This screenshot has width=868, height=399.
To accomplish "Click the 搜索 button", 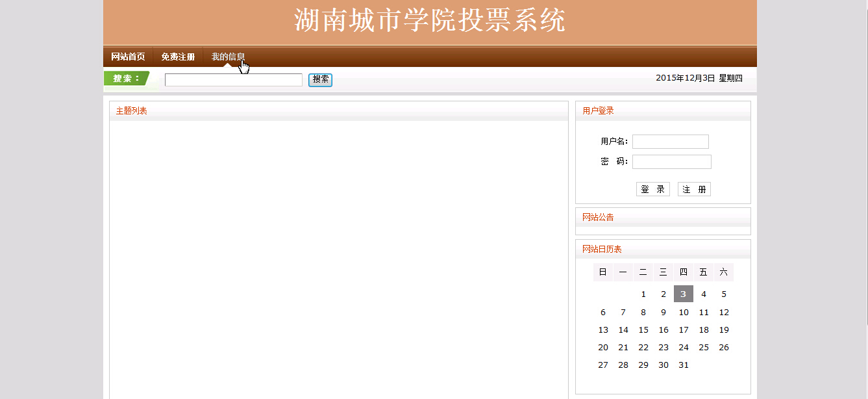I will [320, 80].
